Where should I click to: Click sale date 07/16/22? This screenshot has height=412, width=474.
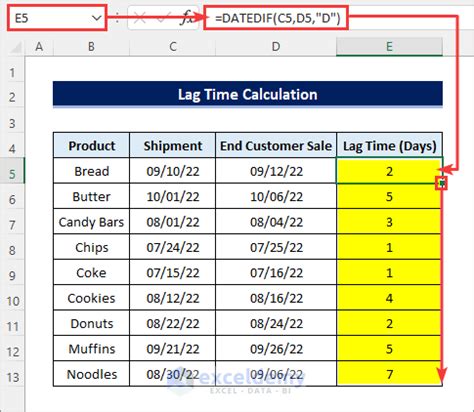tap(276, 272)
